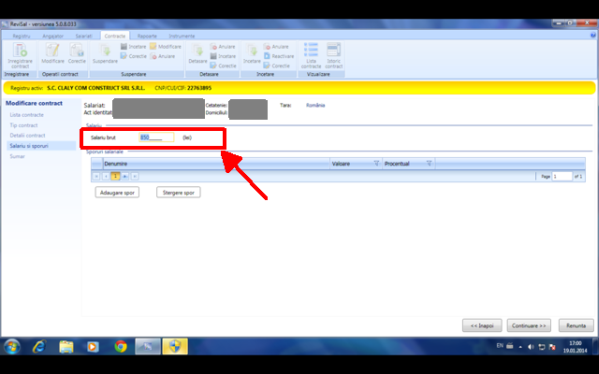Switch to the Registru tab
The image size is (599, 374).
21,36
